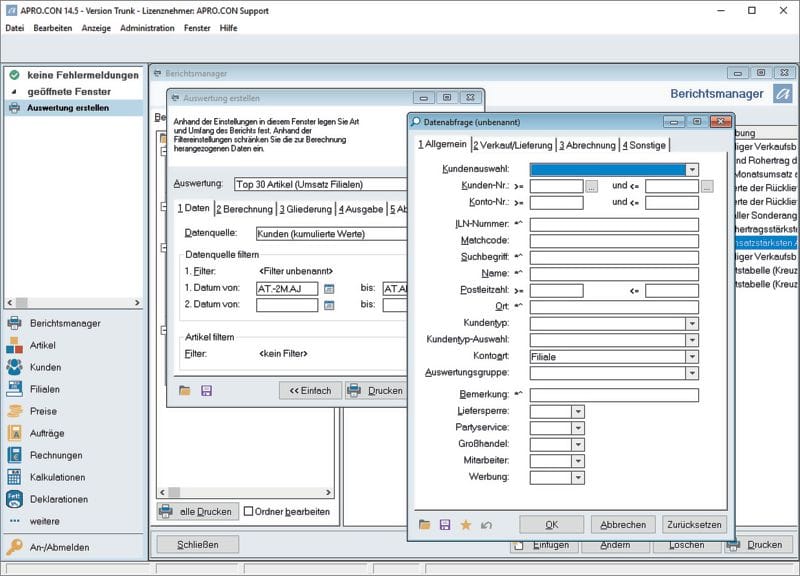Image resolution: width=800 pixels, height=576 pixels.
Task: Click the purple save icon in Datenabfrage
Action: coord(445,524)
